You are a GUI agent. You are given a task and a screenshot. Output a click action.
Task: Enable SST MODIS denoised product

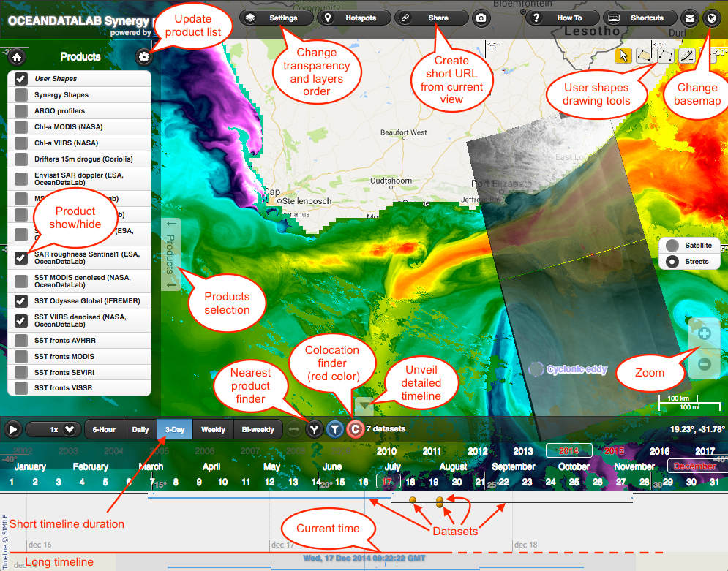[20, 281]
